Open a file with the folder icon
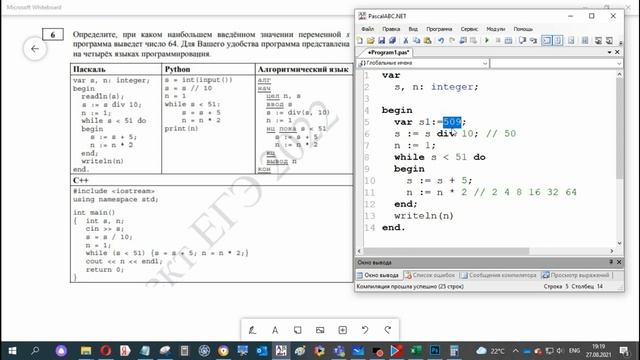 click(371, 40)
